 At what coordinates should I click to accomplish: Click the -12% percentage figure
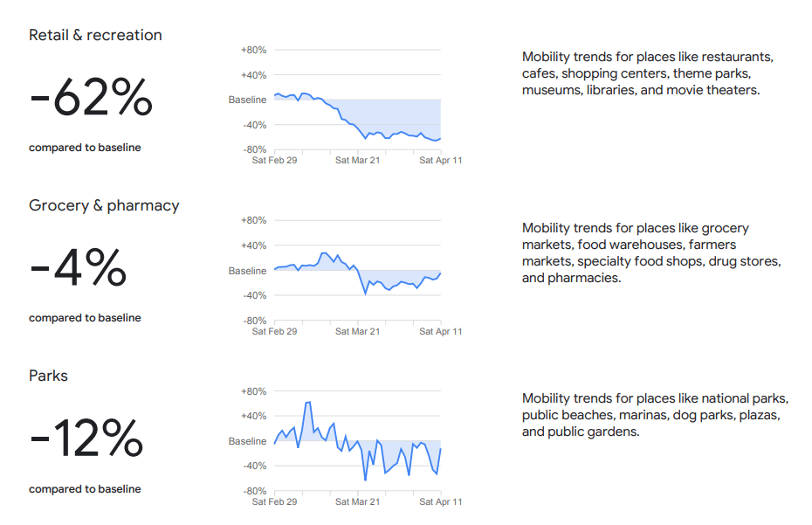(86, 439)
